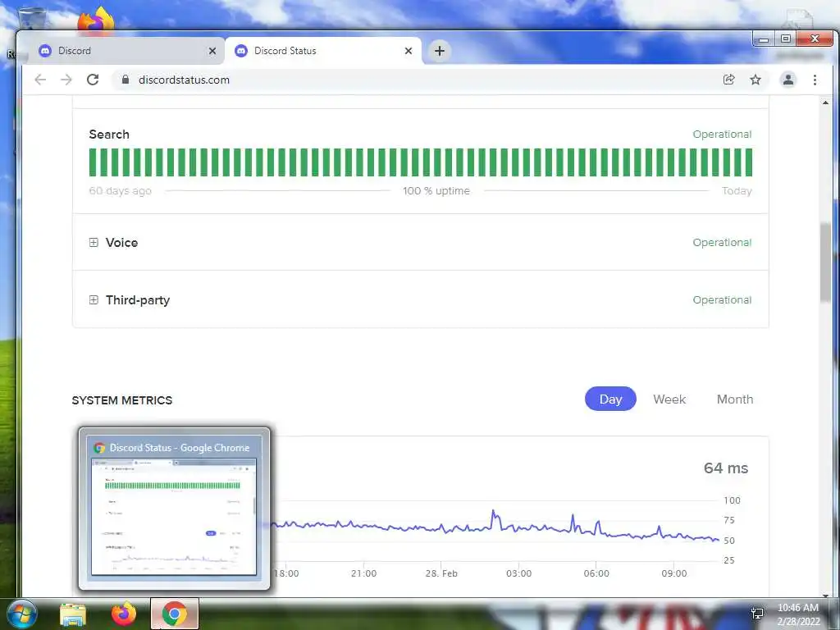
Task: Open the Chrome three-dot menu
Action: (x=815, y=80)
